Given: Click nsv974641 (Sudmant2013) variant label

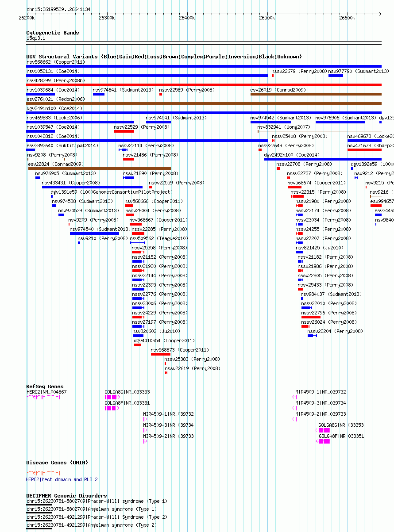Looking at the screenshot, I should [x=123, y=90].
